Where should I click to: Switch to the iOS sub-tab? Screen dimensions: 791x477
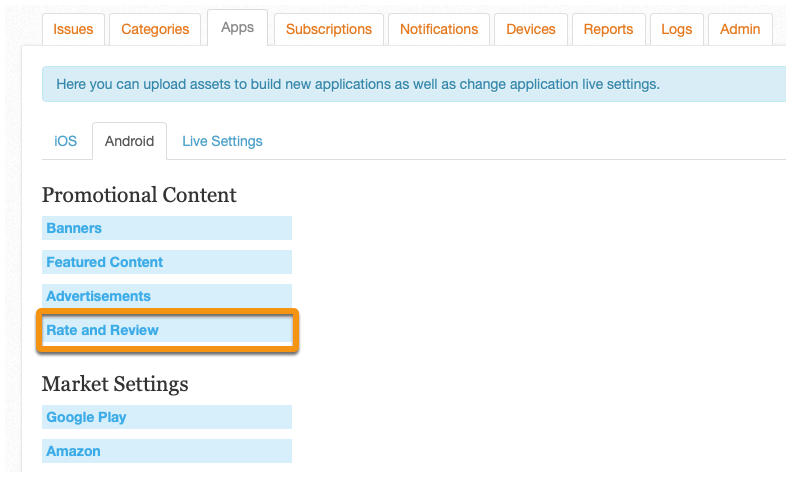pos(66,141)
